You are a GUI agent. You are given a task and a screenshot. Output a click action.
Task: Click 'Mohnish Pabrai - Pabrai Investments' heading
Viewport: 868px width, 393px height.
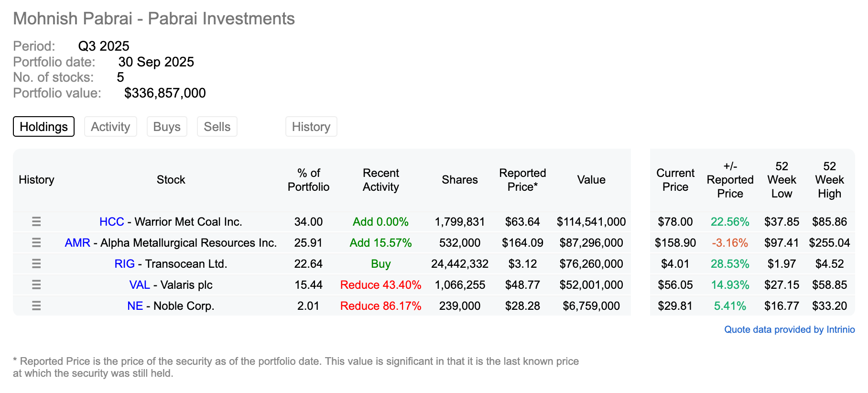click(154, 19)
